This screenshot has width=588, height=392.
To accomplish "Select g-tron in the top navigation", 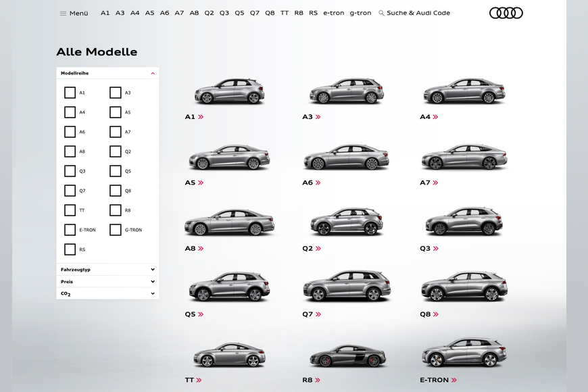I will pyautogui.click(x=360, y=13).
